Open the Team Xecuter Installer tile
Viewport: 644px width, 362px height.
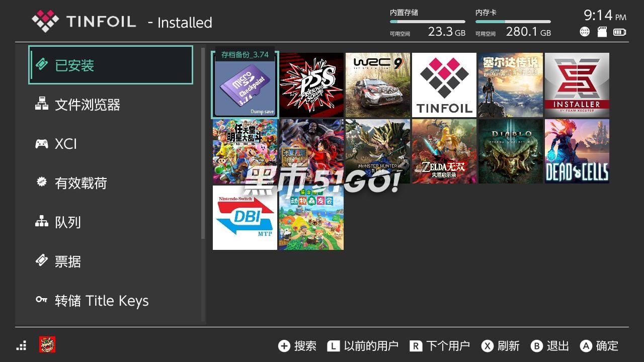tap(577, 85)
